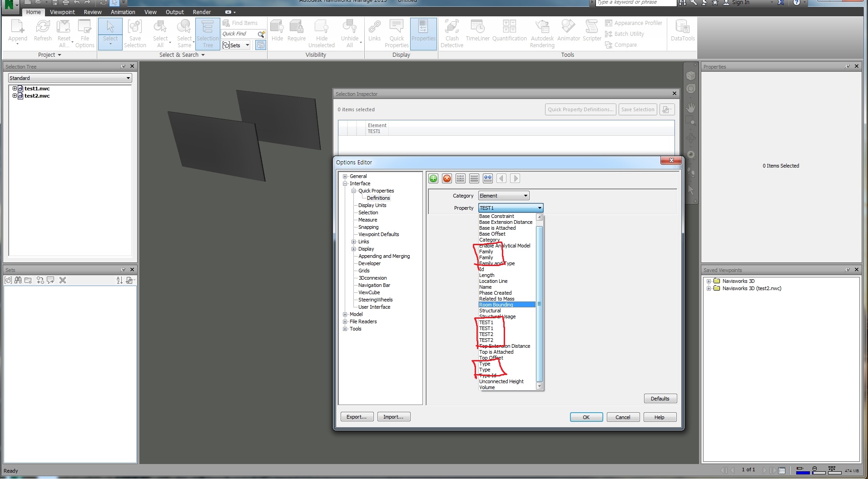Screen dimensions: 868x479
Task: Toggle Quick Properties display
Action: (397, 33)
